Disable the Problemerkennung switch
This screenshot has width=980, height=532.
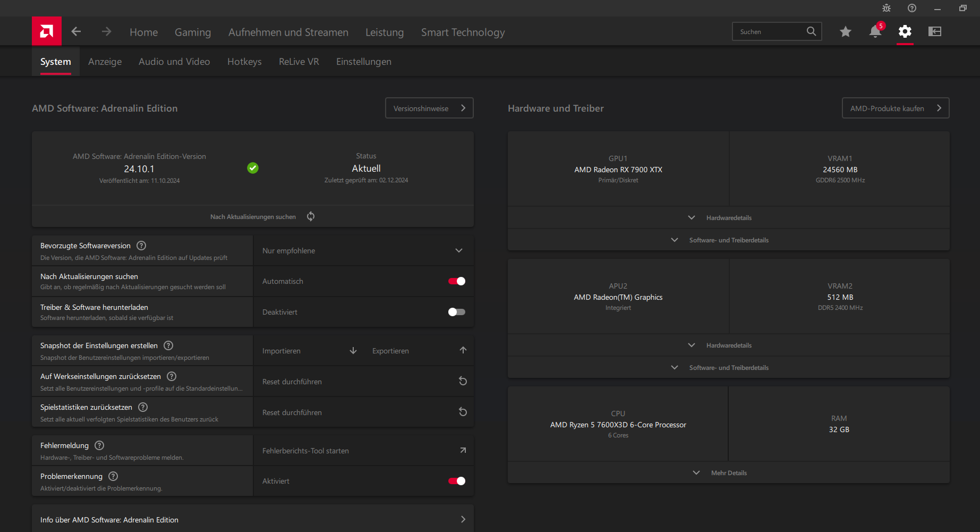457,481
